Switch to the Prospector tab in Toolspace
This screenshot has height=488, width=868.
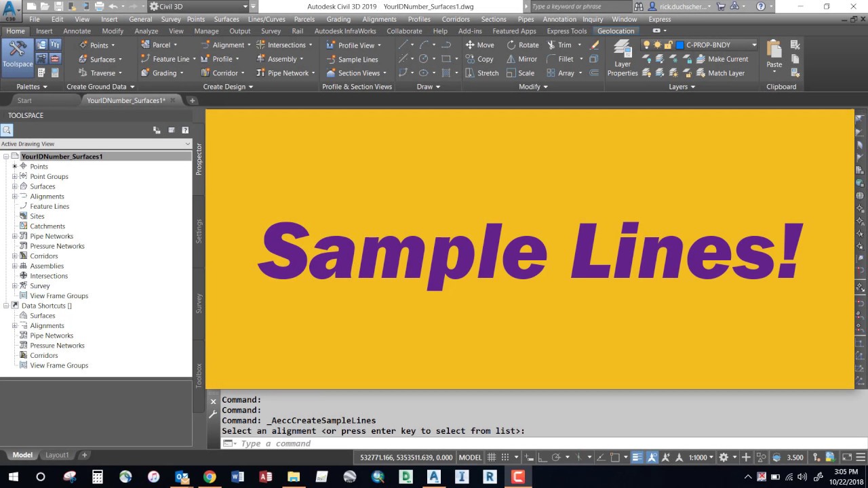[x=199, y=159]
